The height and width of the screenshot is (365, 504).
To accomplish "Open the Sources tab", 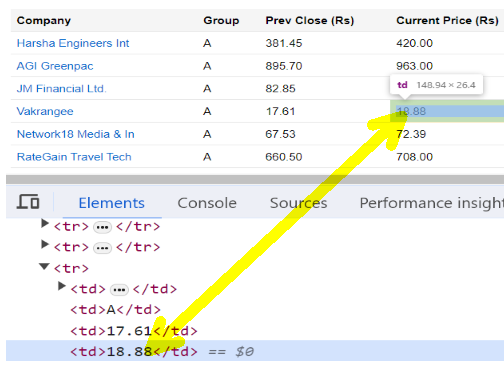I will click(x=298, y=203).
